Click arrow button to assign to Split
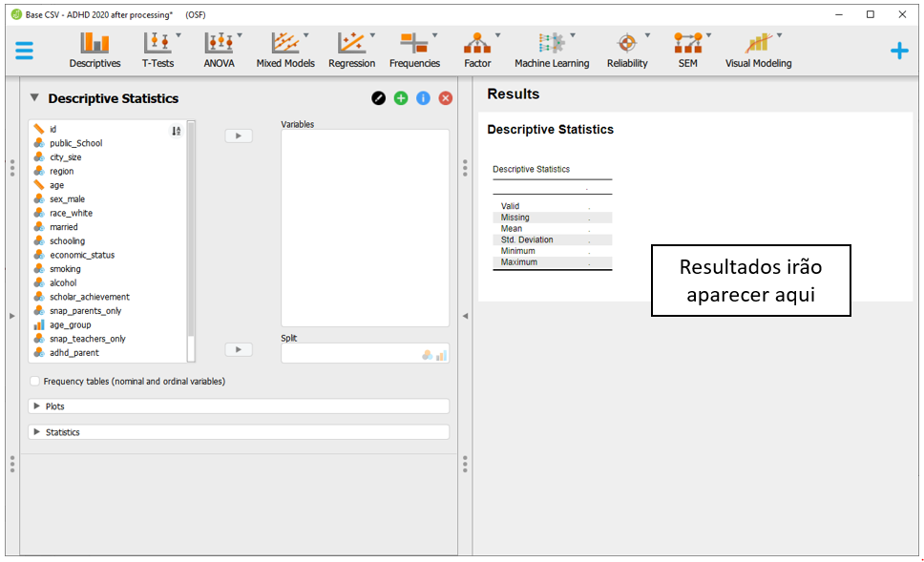Viewport: 924px width, 562px height. (x=239, y=350)
